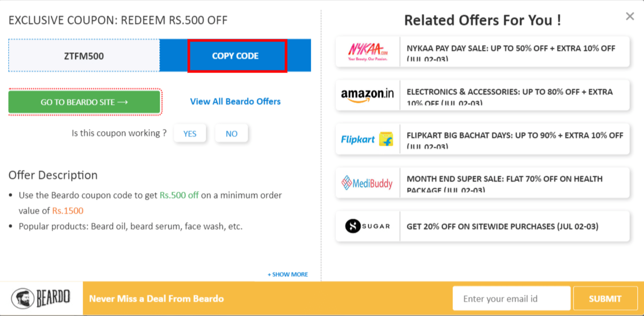This screenshot has height=316, width=644.
Task: Click the email address input field
Action: coord(511,298)
